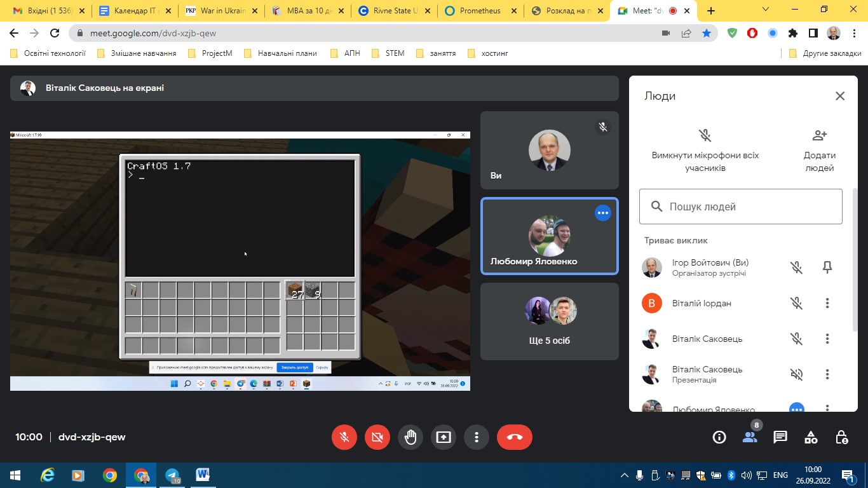Screen dimensions: 868x488
Task: Open the Другие закладки folder
Action: coord(825,53)
